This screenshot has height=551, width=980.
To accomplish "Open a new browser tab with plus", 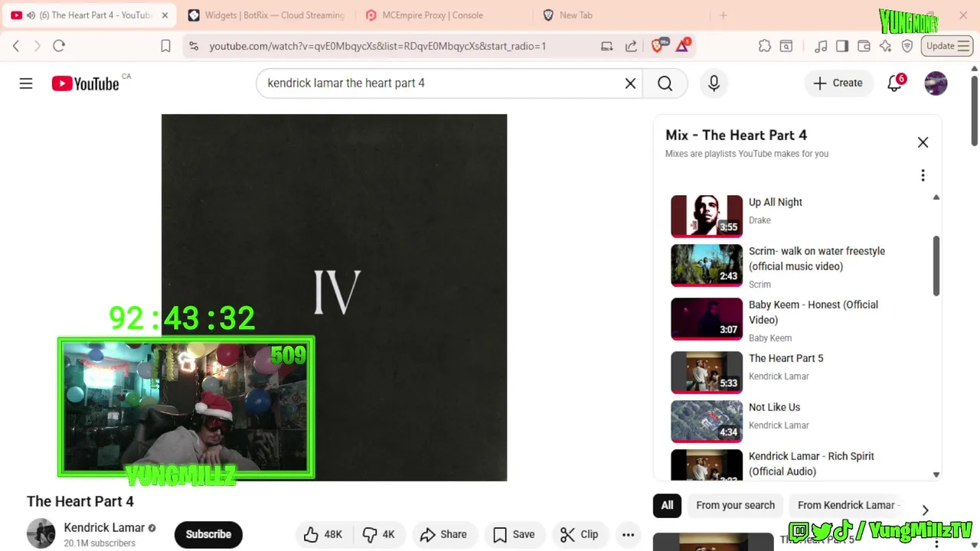I will [x=723, y=15].
